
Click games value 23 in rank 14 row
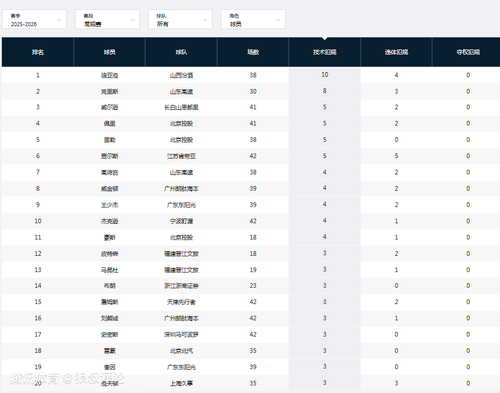(253, 286)
